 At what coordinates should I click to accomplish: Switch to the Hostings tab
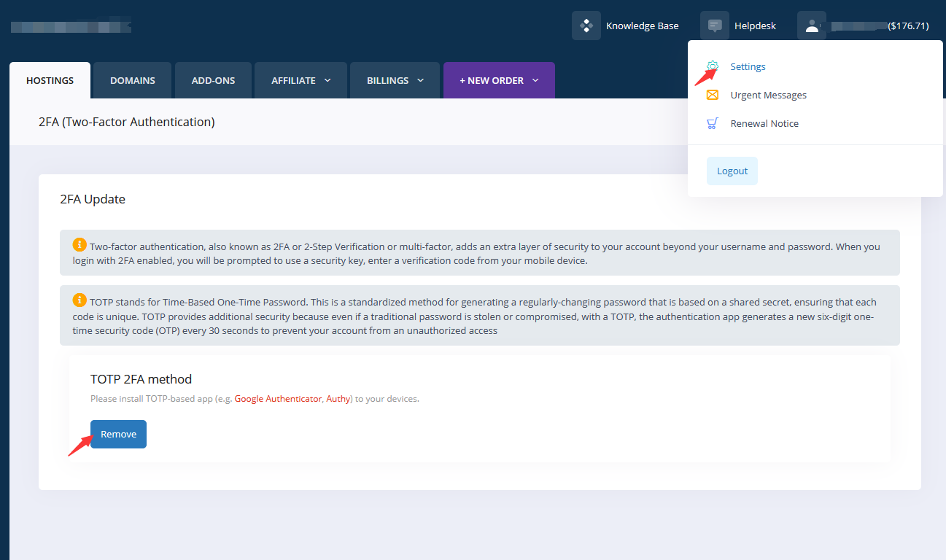pos(50,80)
